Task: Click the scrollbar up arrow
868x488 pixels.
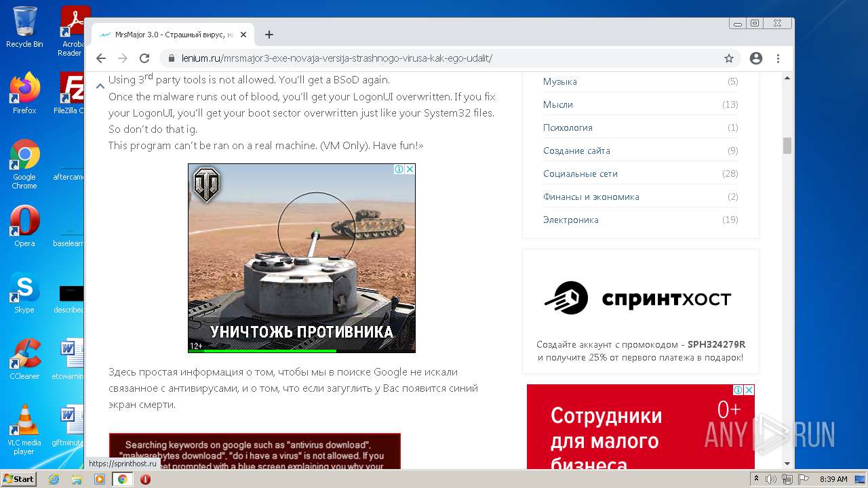Action: [x=787, y=77]
